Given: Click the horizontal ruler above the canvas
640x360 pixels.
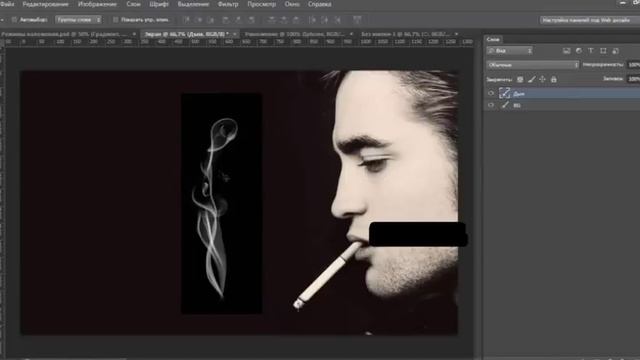Looking at the screenshot, I should [x=239, y=42].
